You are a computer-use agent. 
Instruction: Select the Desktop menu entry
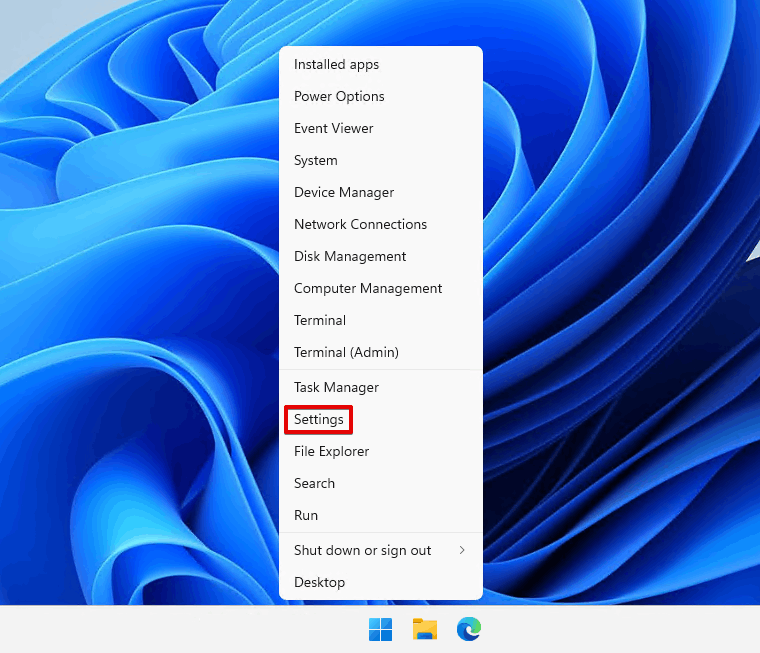[380, 582]
